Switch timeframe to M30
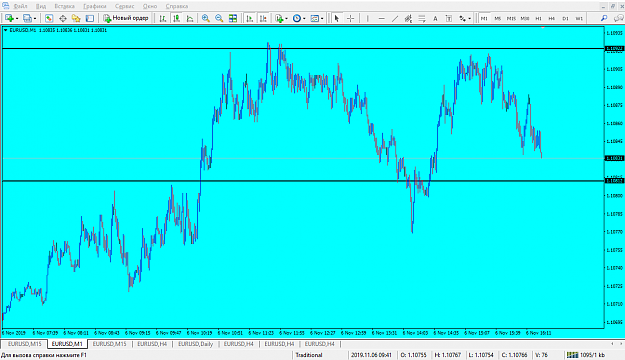The image size is (625, 360). [x=525, y=18]
